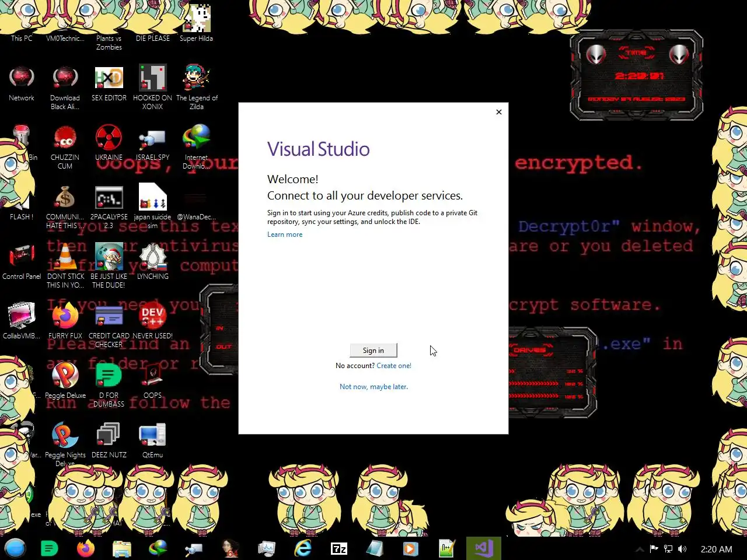Open the CollabVMB... desktop icon
747x560 pixels.
click(22, 321)
